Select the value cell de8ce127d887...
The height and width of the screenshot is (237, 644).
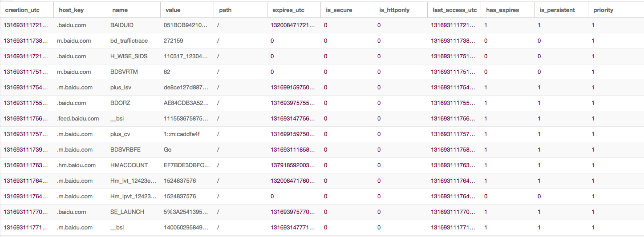tap(187, 88)
